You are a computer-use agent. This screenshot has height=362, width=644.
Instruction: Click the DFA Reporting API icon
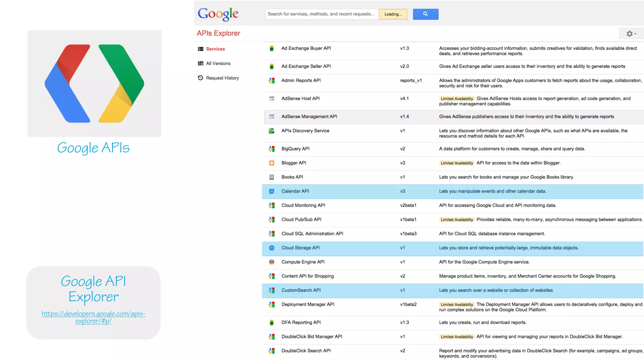pos(272,323)
